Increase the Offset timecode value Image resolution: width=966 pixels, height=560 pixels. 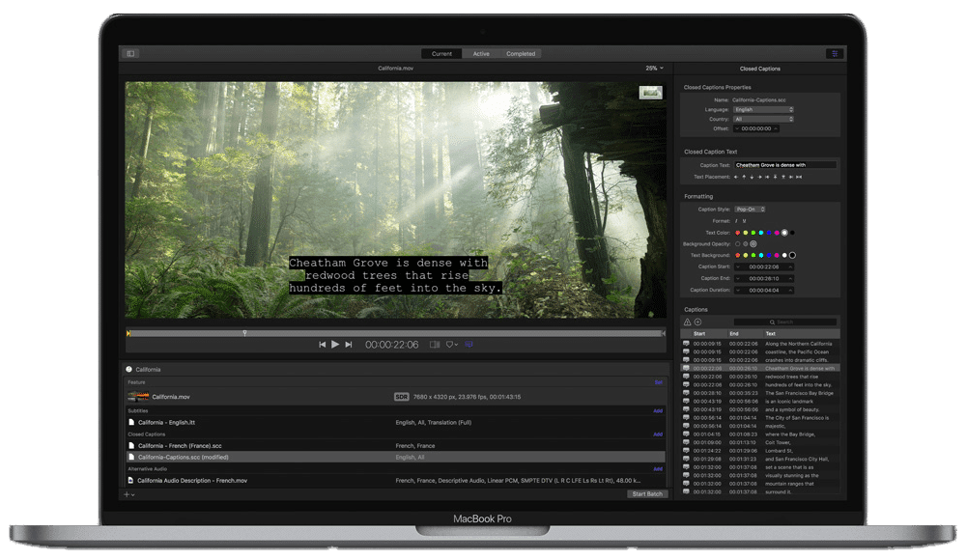point(776,128)
